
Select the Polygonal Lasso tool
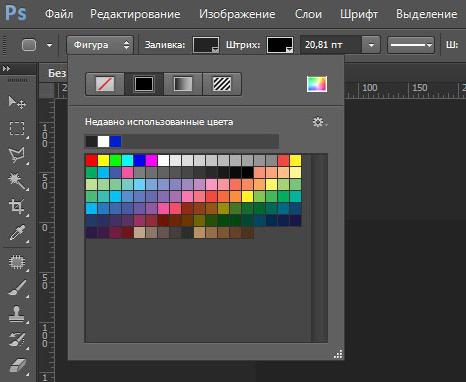click(x=17, y=155)
